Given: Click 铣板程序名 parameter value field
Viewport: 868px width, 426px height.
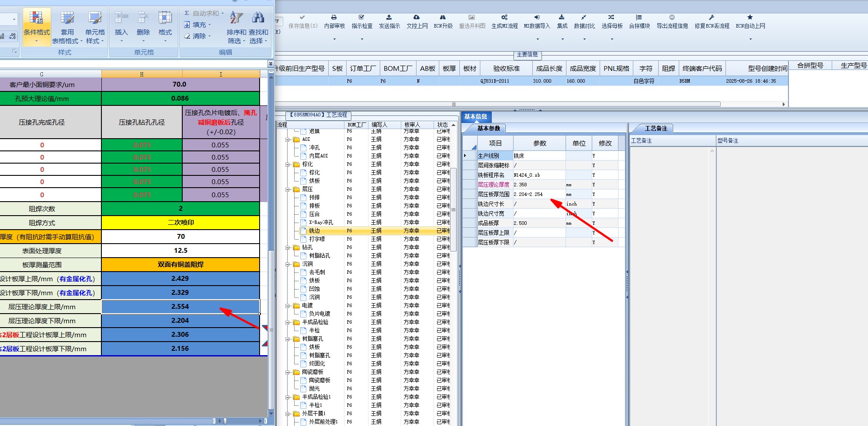Looking at the screenshot, I should pyautogui.click(x=539, y=175).
